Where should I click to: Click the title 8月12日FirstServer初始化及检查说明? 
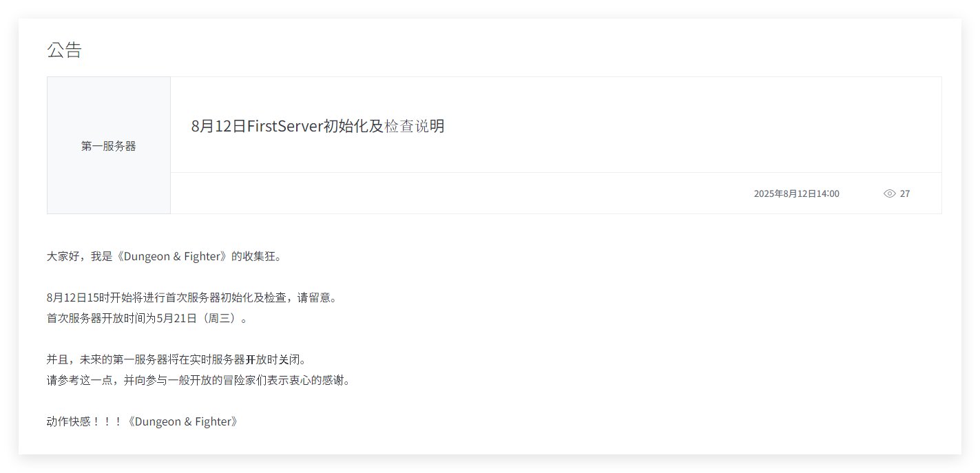[x=318, y=126]
